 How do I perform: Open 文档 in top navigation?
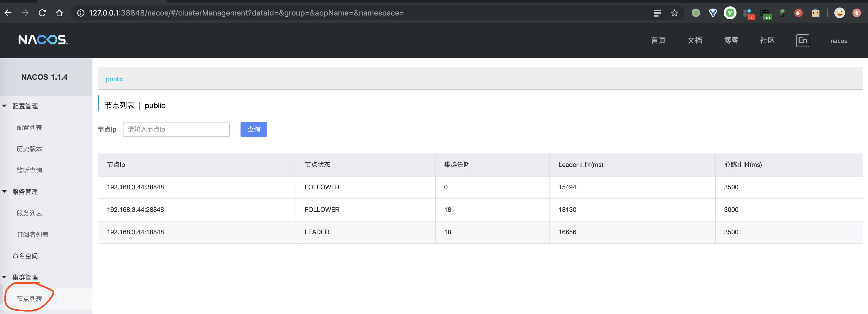click(695, 40)
